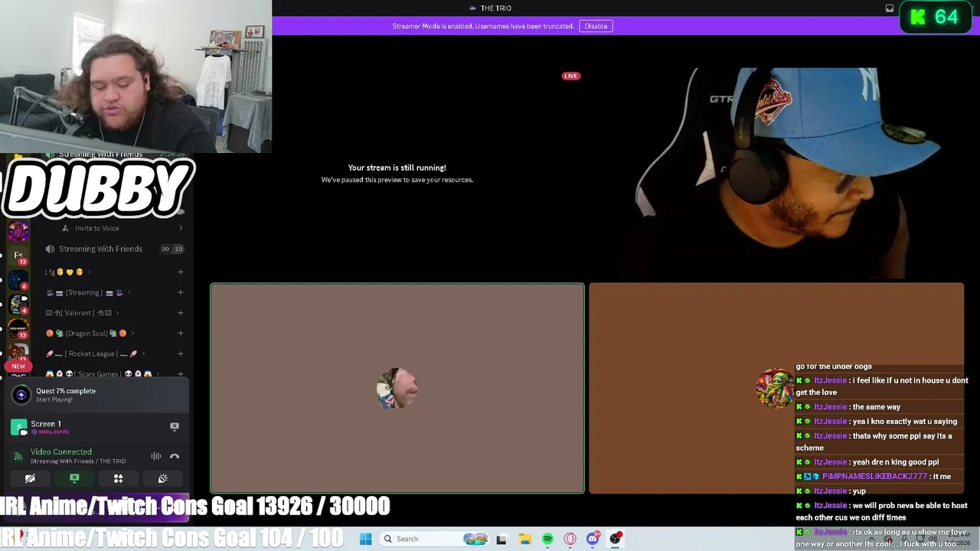The width and height of the screenshot is (980, 551).
Task: Disconnect from the voice channel
Action: coord(175,456)
